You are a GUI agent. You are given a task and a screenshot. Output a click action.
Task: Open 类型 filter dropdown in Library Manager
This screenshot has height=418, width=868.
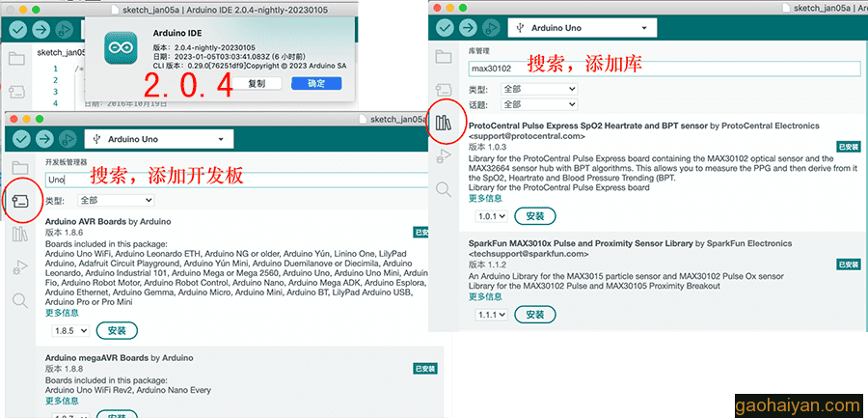(x=539, y=89)
